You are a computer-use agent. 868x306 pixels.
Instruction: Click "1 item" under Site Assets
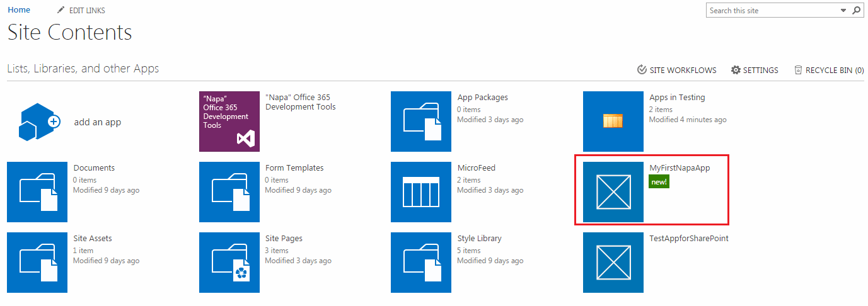pos(84,251)
